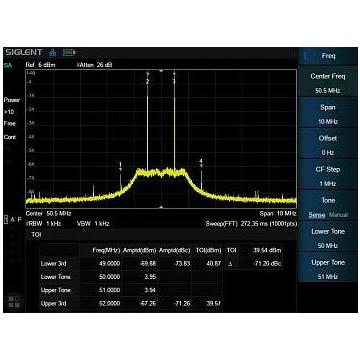Click the 52.0000 frequency cell
The height and width of the screenshot is (360, 360).
click(x=109, y=303)
